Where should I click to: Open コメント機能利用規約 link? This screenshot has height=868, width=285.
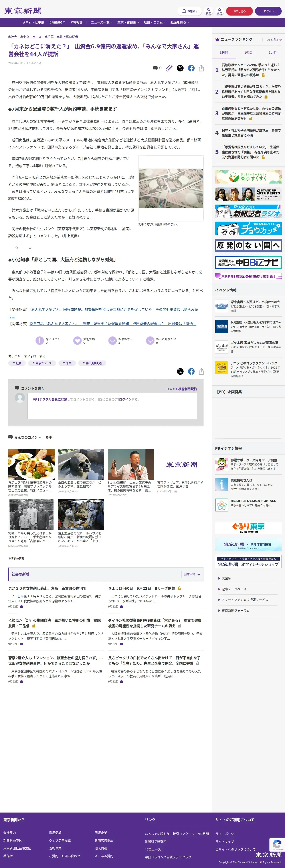tap(181, 389)
